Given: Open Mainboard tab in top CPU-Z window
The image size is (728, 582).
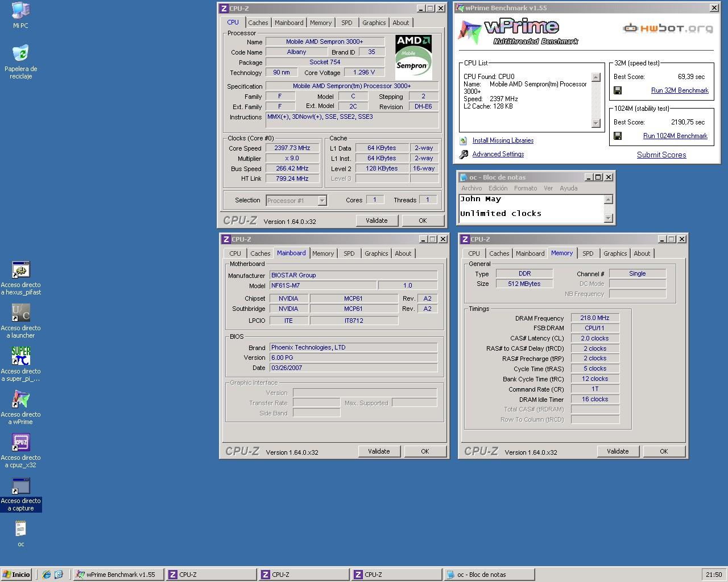Looking at the screenshot, I should click(x=289, y=23).
